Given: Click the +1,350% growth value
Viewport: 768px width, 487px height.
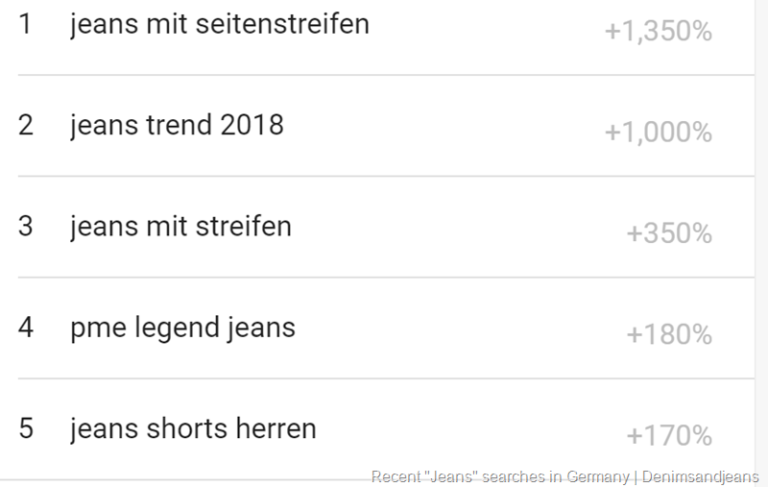Looking at the screenshot, I should [658, 32].
